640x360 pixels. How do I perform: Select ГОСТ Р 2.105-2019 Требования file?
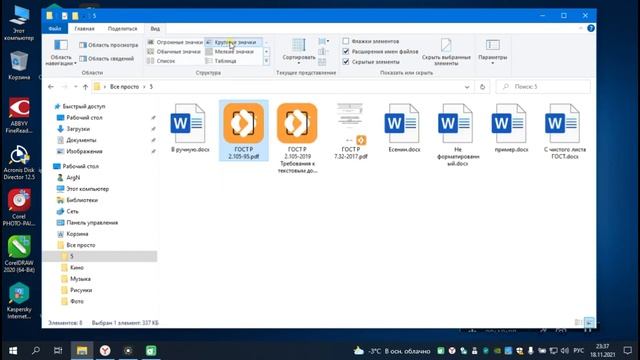tap(297, 138)
